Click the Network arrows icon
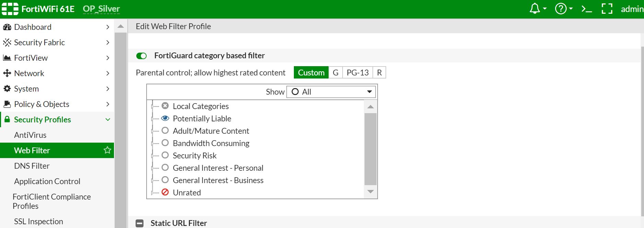644x228 pixels. [7, 73]
